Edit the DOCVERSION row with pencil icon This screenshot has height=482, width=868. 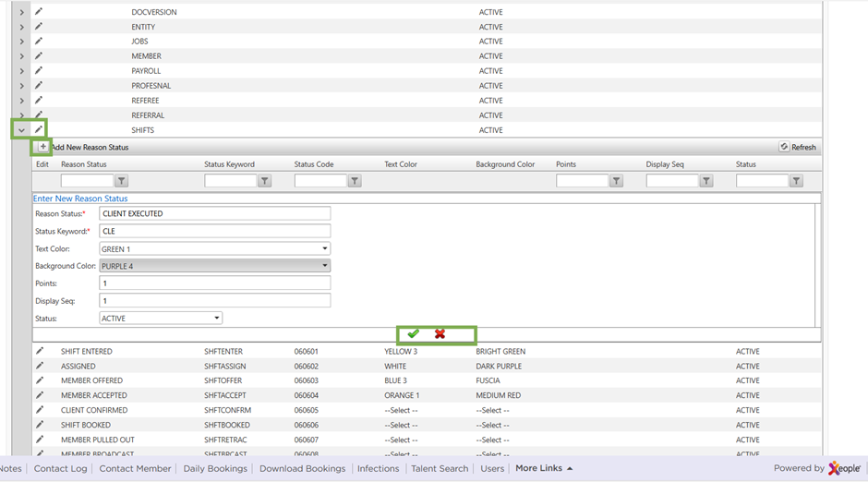pos(39,12)
